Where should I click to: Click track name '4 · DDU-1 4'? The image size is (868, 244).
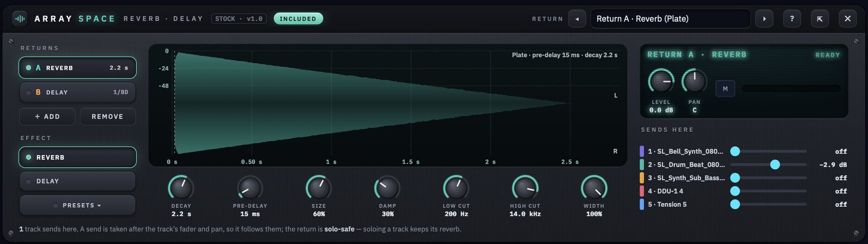click(666, 191)
